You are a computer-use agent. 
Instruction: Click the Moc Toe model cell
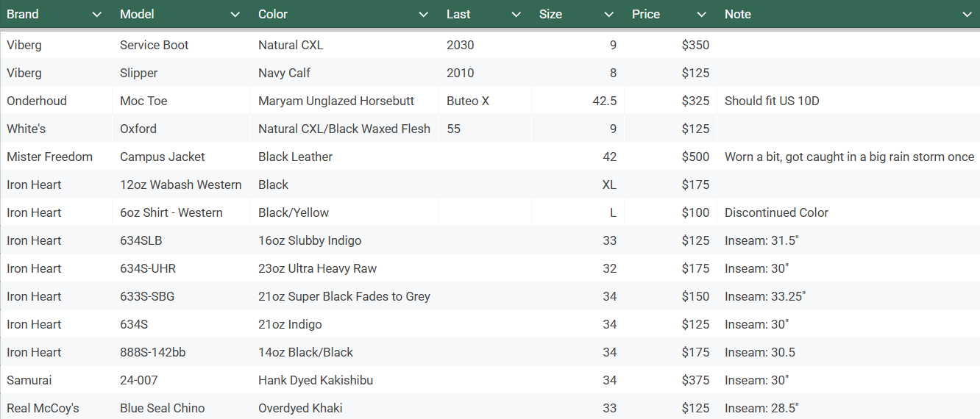point(181,101)
